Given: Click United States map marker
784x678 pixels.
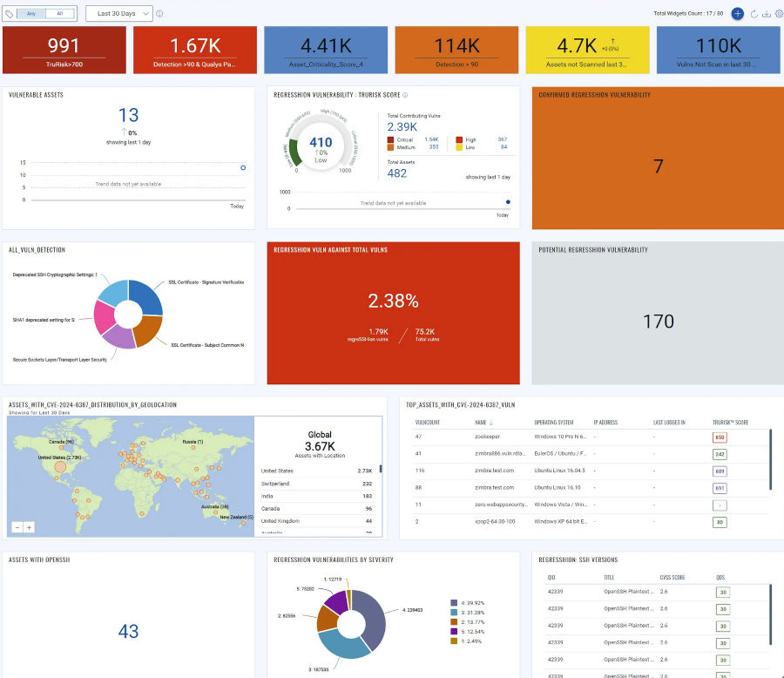Looking at the screenshot, I should [60, 467].
